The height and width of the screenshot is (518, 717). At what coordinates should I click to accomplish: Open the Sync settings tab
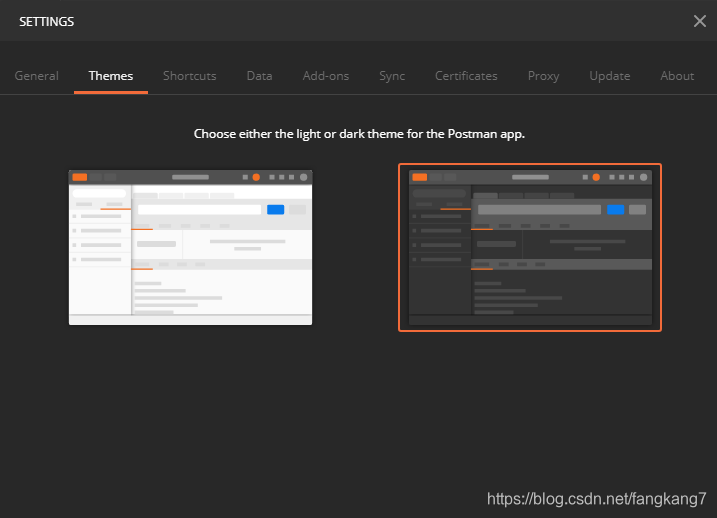tap(392, 76)
